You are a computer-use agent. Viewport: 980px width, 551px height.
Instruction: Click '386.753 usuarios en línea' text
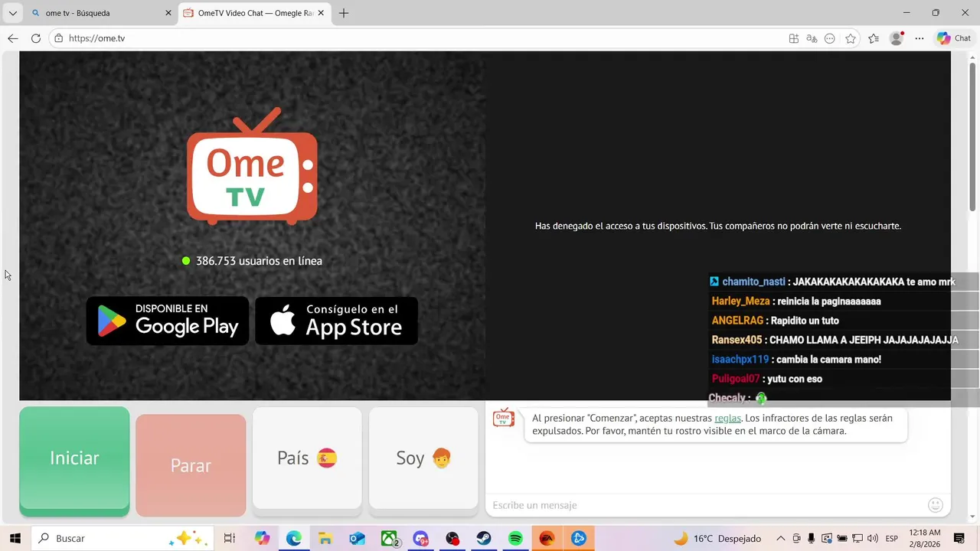point(259,261)
